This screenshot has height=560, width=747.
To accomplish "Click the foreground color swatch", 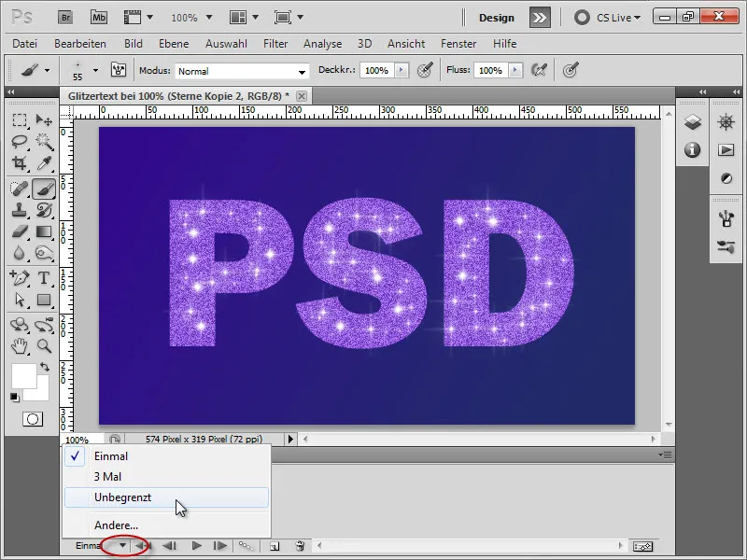I will coord(24,376).
